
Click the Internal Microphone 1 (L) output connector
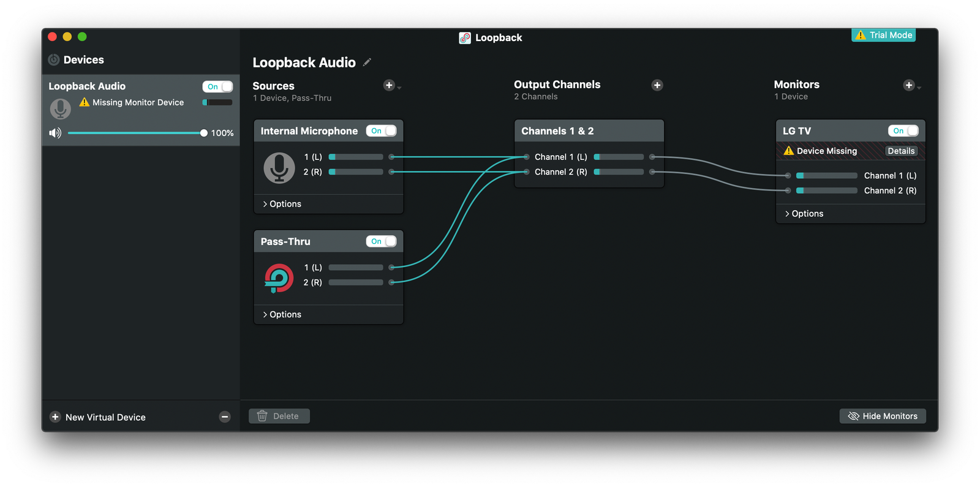pos(391,157)
